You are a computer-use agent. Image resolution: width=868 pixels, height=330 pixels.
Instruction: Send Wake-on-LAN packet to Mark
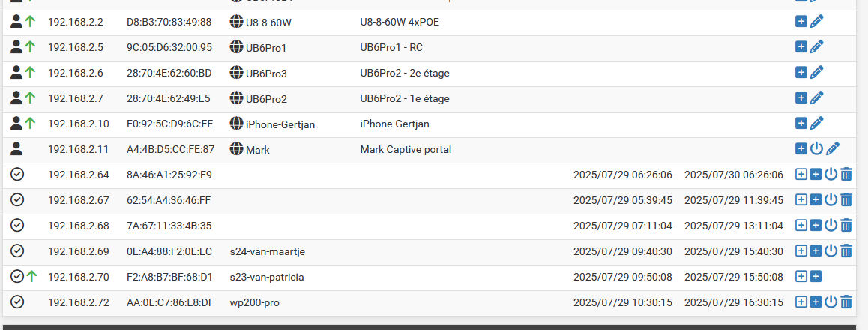[816, 149]
